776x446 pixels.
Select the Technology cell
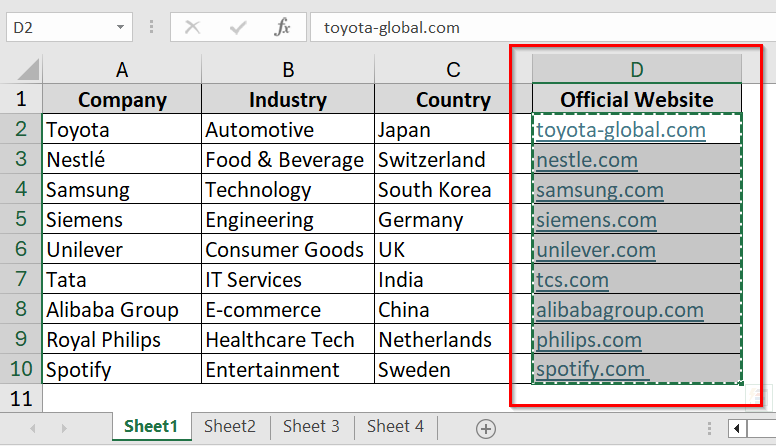pos(288,189)
